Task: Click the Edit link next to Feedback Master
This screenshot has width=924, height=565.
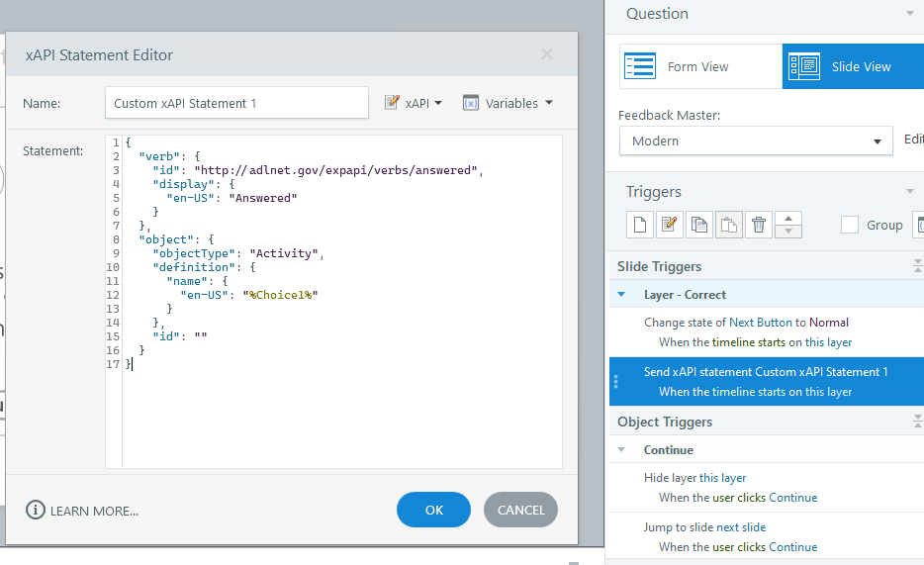Action: (913, 140)
